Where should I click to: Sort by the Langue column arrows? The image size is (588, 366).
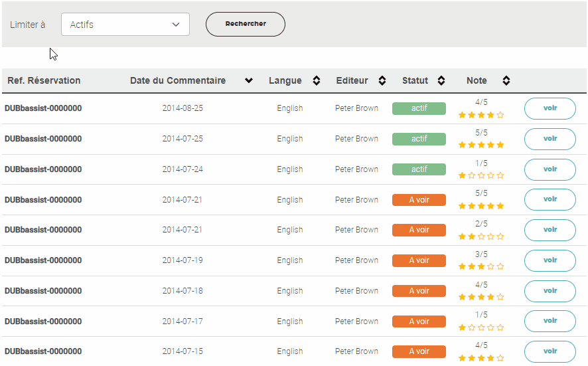[317, 81]
